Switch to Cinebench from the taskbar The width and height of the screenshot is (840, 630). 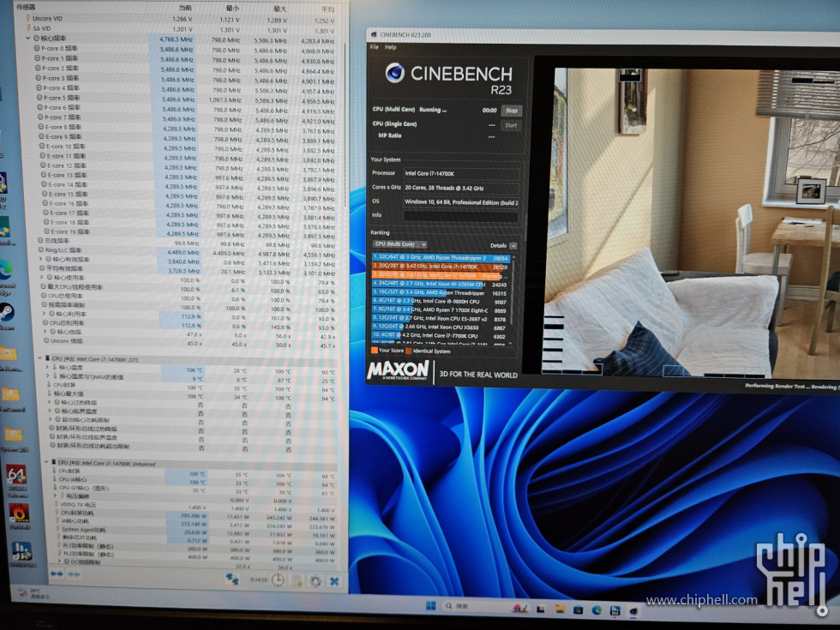point(633,611)
